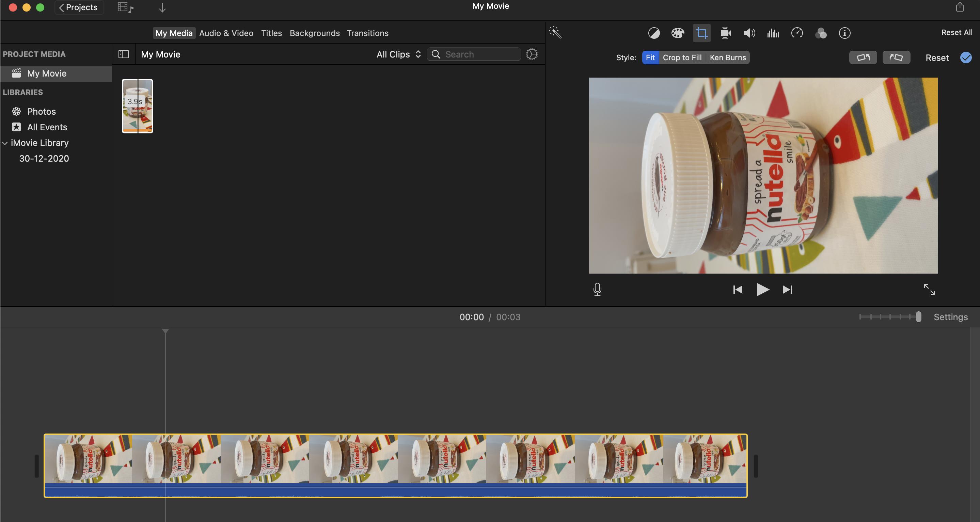Select My Movie in Project Media
This screenshot has width=980, height=522.
click(56, 74)
